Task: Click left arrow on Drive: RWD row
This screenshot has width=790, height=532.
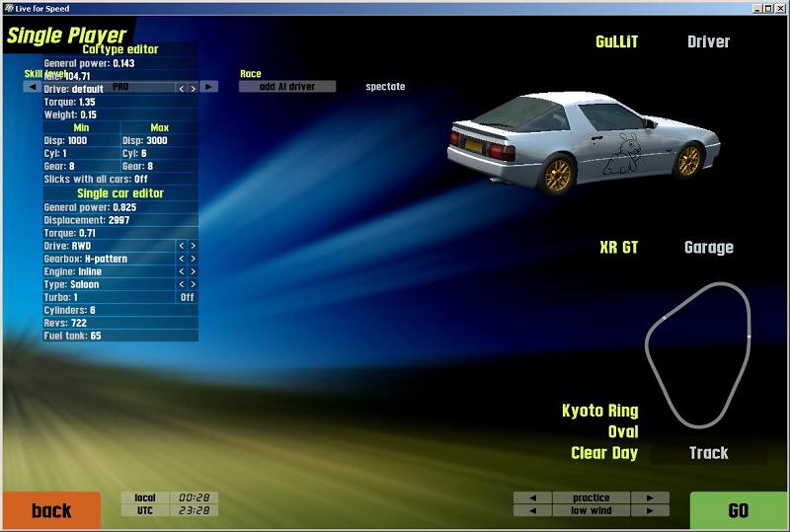Action: (182, 246)
